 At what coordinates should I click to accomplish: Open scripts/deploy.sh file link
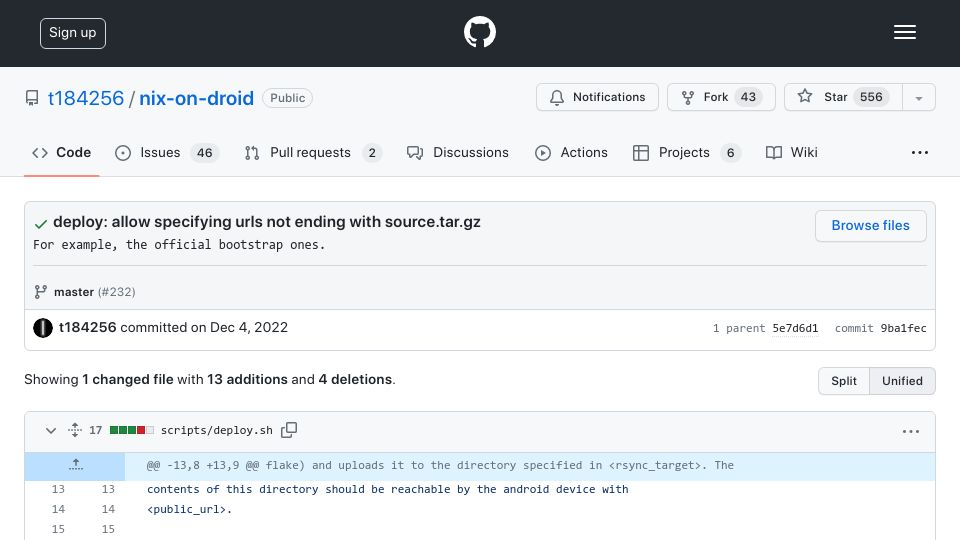click(x=217, y=430)
